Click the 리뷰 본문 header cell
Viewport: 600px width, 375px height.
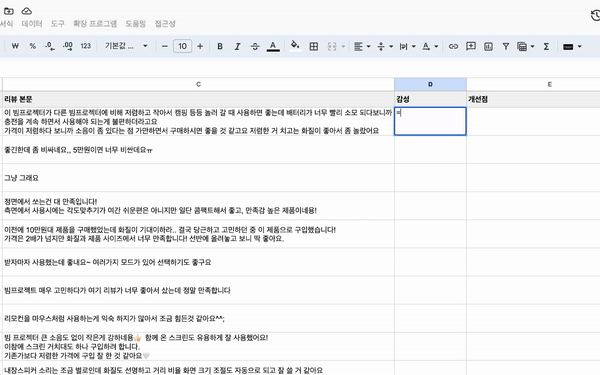pyautogui.click(x=198, y=99)
